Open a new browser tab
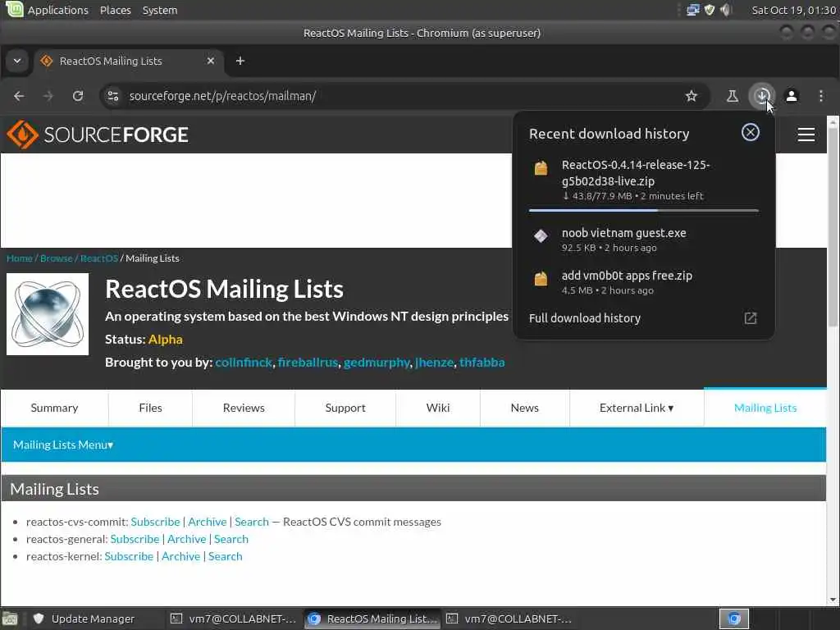Screen dimensions: 840x630 click(x=240, y=61)
